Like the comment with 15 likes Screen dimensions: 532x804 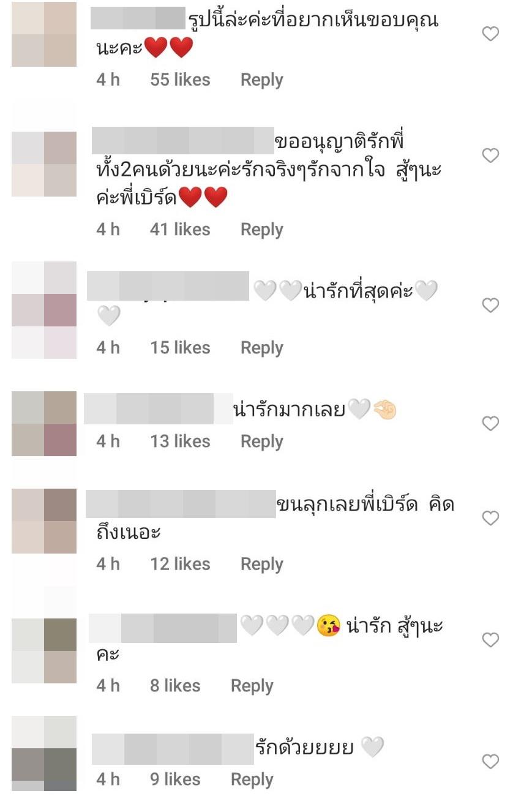pos(490,305)
